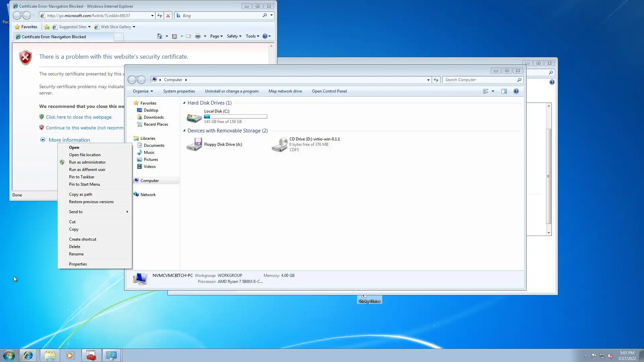Choose Run as administrator from the context menu
The height and width of the screenshot is (362, 644).
click(87, 162)
